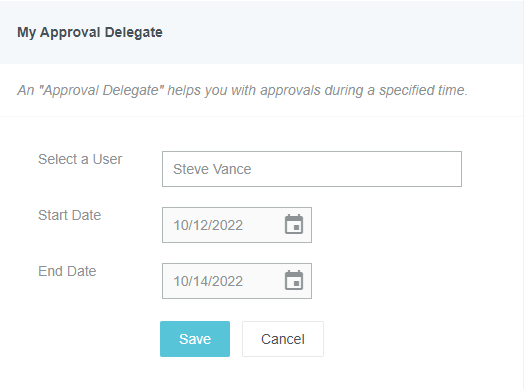Click blank space right of Steve Vance
Image resolution: width=524 pixels, height=389 pixels.
[x=354, y=169]
